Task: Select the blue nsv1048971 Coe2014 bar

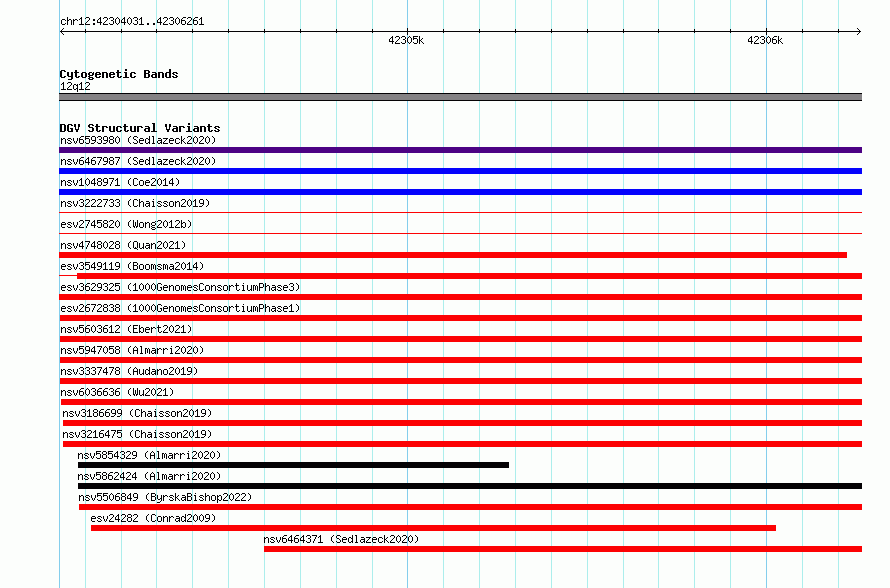Action: [x=460, y=192]
